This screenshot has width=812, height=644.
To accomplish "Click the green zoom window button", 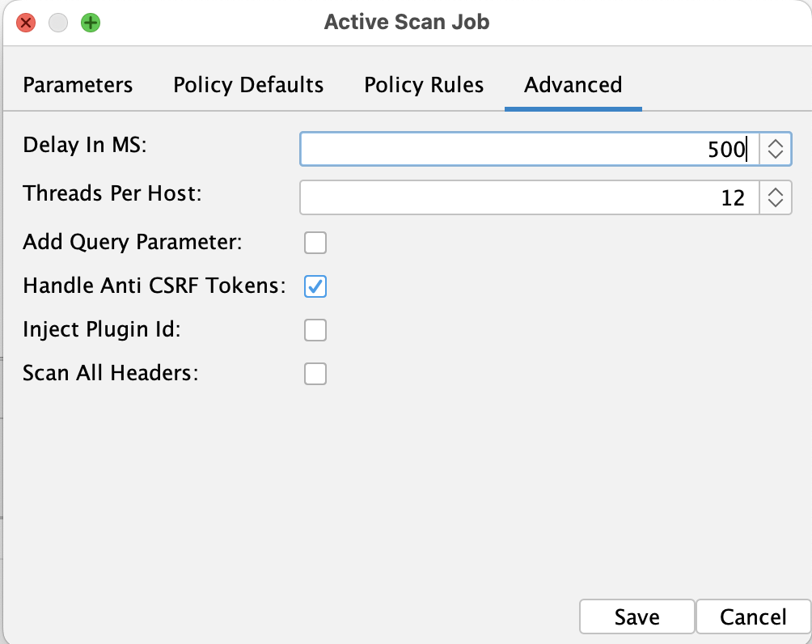I will point(90,23).
